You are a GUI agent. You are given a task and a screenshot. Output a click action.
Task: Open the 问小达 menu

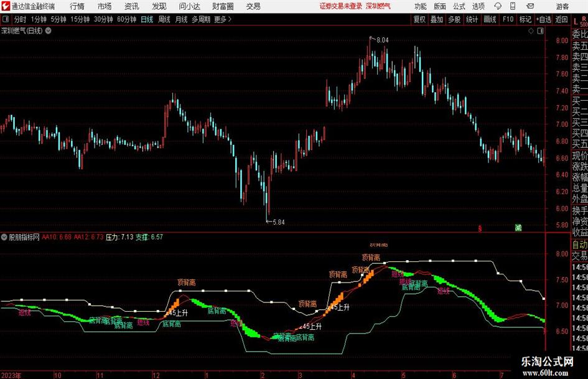pyautogui.click(x=189, y=6)
